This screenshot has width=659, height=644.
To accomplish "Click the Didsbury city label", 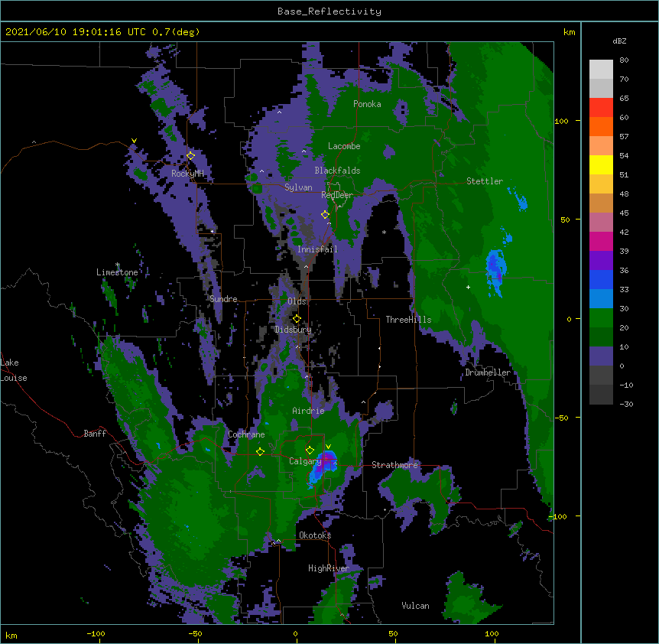I will coord(293,330).
